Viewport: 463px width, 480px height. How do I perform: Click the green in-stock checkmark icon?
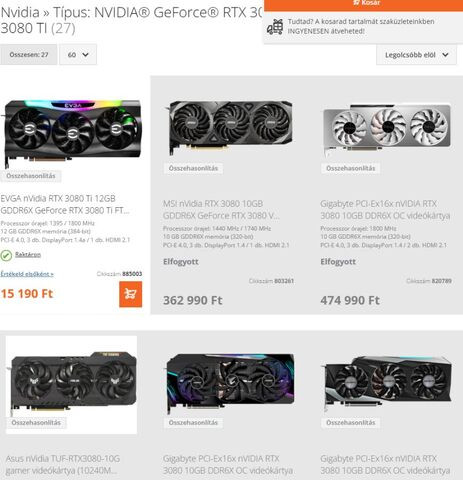[x=6, y=255]
